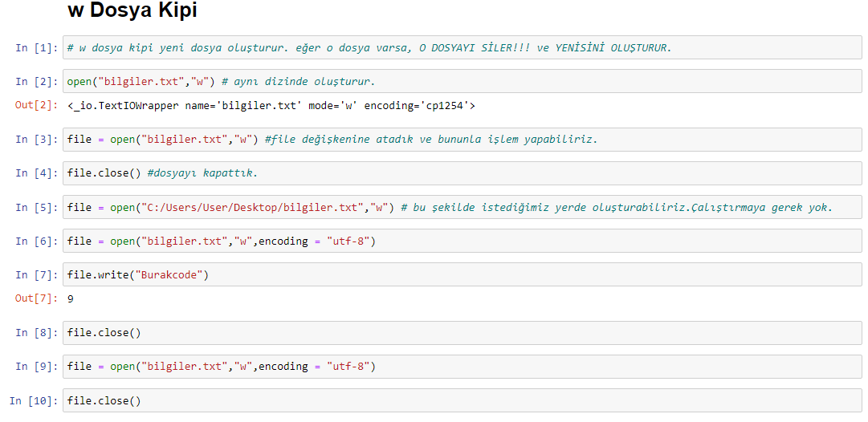Click the In [6]: prompt label

pyautogui.click(x=37, y=241)
